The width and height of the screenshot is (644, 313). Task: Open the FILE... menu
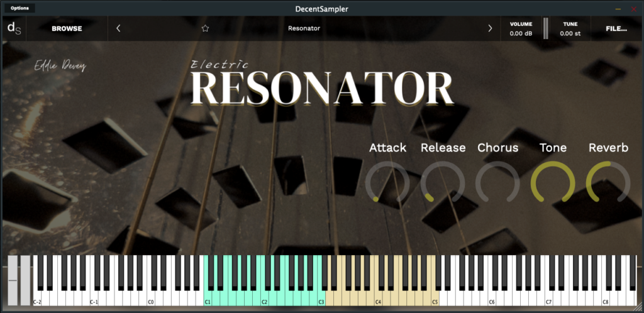(616, 29)
